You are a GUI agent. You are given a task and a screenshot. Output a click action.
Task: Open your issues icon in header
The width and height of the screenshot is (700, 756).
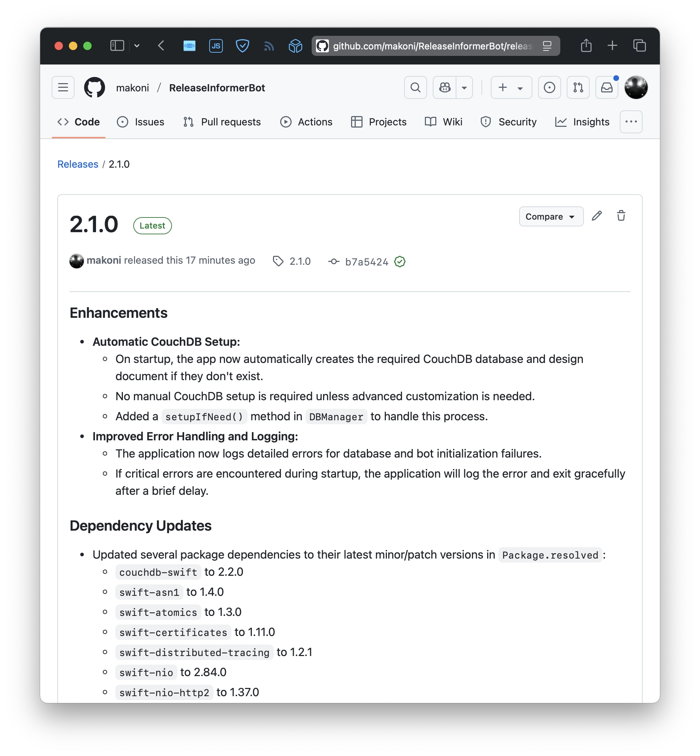tap(549, 87)
